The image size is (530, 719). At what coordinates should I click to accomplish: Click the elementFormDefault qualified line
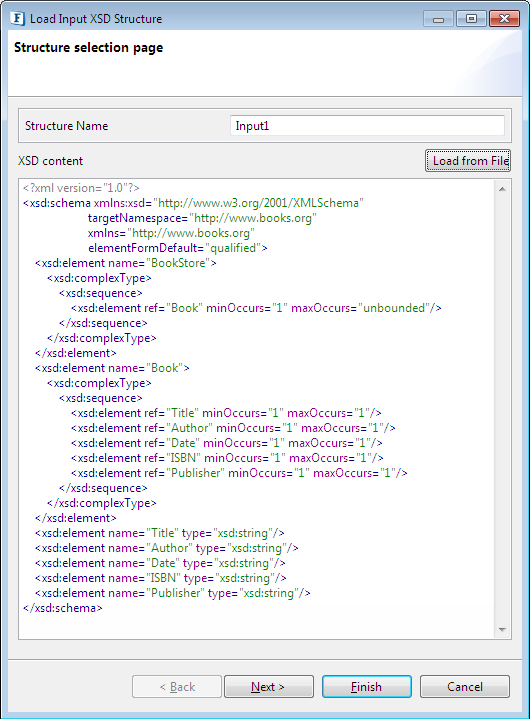point(178,248)
